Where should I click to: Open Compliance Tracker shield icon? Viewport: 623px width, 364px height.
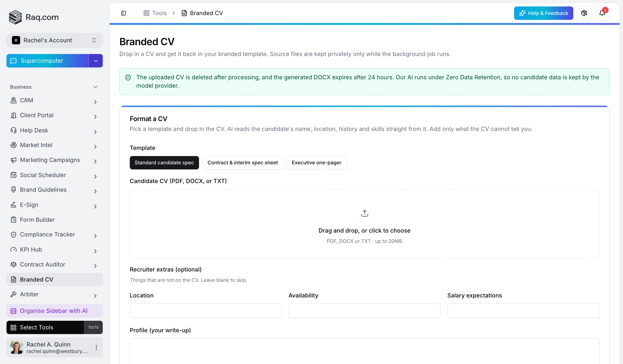click(14, 234)
